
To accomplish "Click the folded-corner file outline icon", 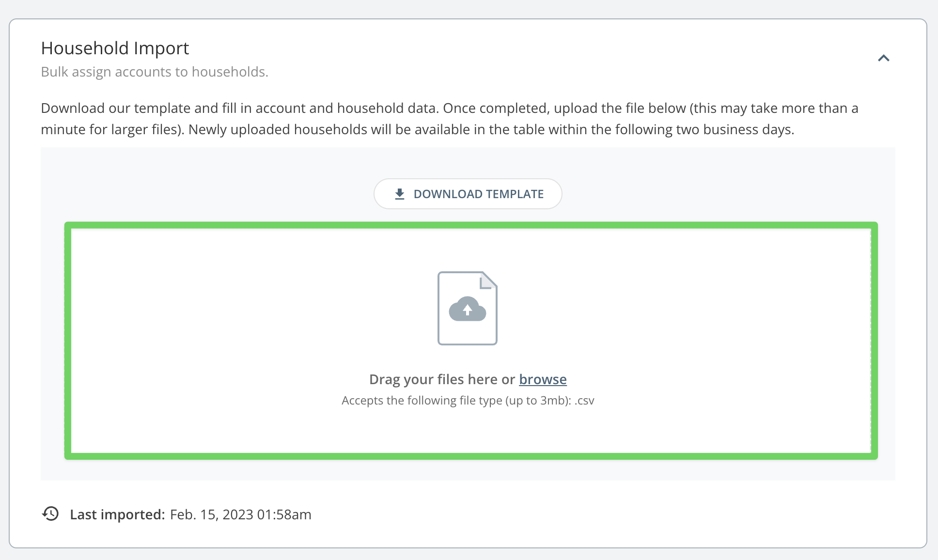I will (x=487, y=280).
